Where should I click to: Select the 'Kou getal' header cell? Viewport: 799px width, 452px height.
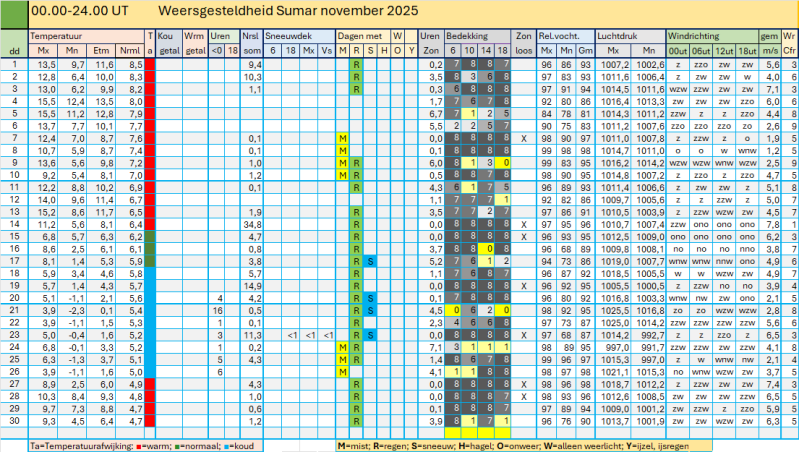(169, 43)
